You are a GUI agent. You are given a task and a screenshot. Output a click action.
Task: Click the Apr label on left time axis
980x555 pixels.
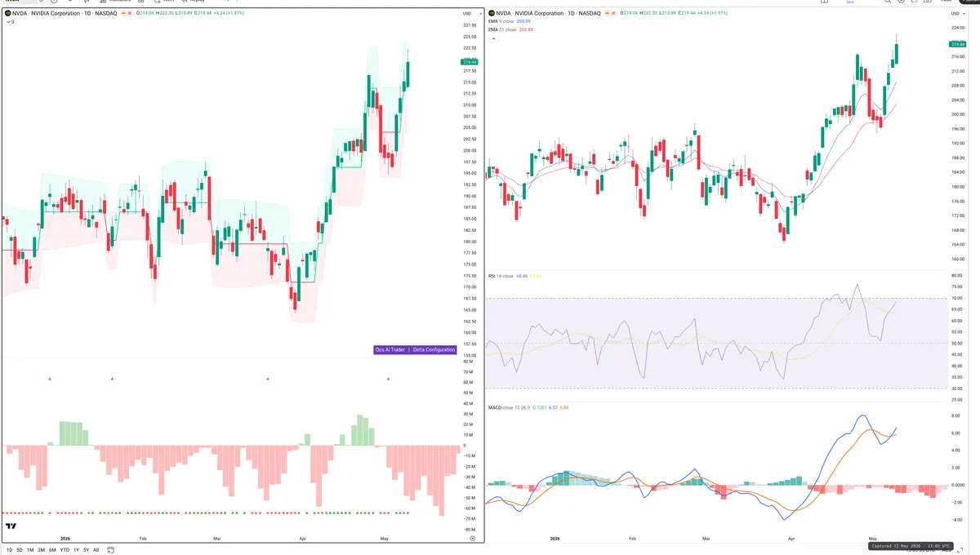pyautogui.click(x=303, y=539)
